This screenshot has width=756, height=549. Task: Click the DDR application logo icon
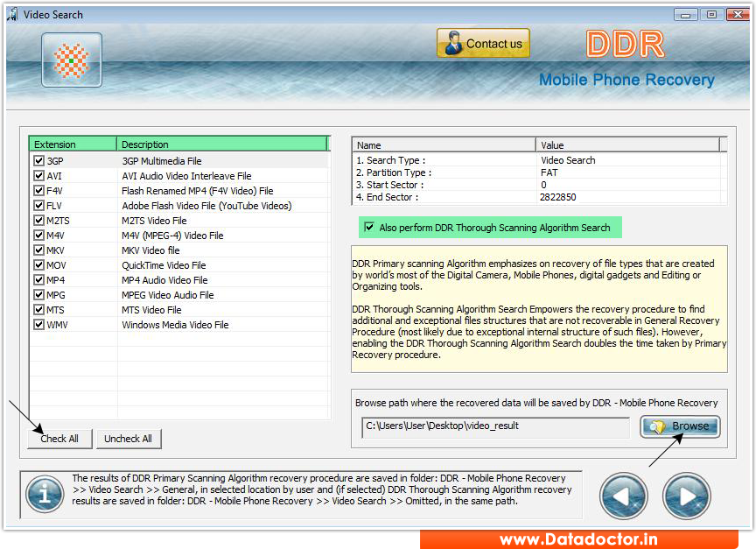coord(72,60)
